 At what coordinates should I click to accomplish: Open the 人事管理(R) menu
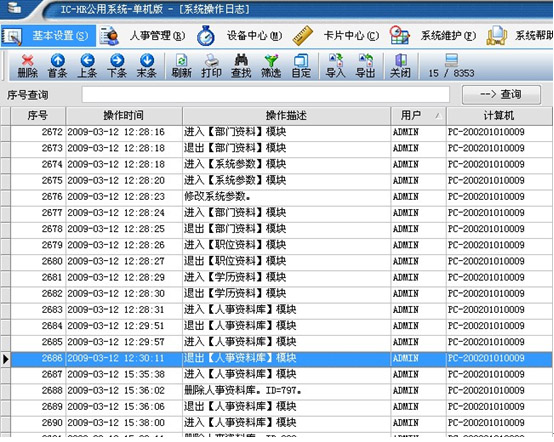click(158, 36)
